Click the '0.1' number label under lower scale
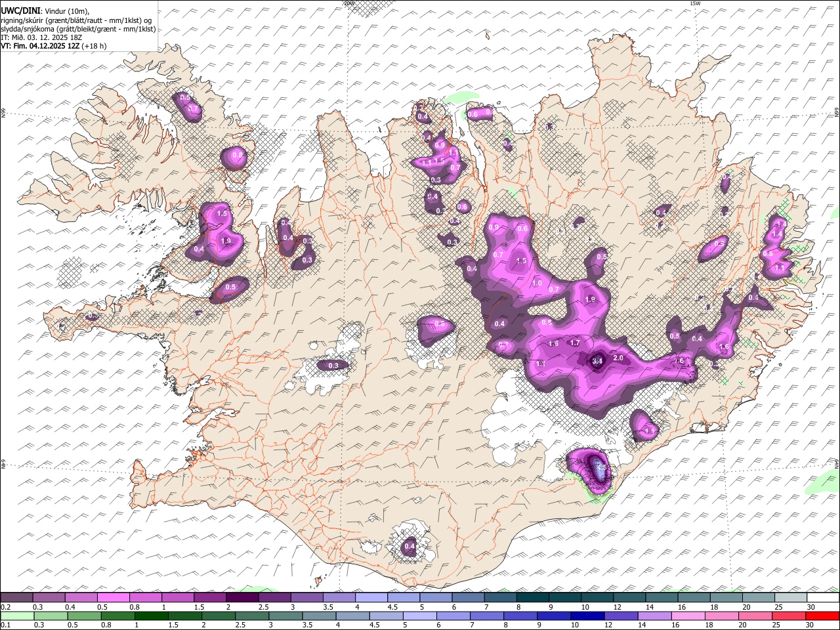 [x=5, y=625]
